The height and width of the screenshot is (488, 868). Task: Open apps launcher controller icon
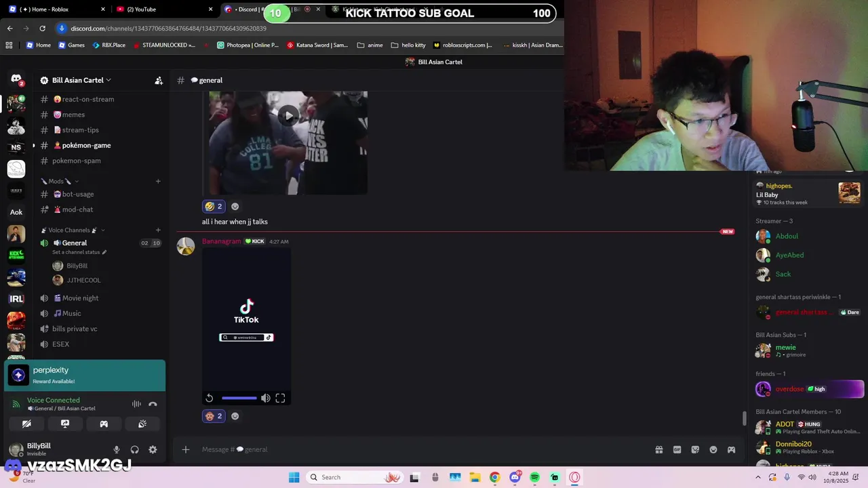coord(731,449)
